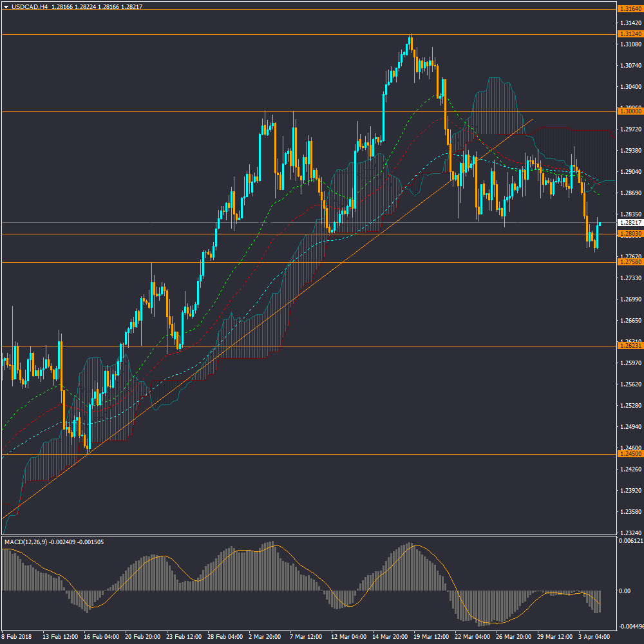
Task: Open the dropdown arrow beside USDCAD,H4
Action: tap(6, 6)
